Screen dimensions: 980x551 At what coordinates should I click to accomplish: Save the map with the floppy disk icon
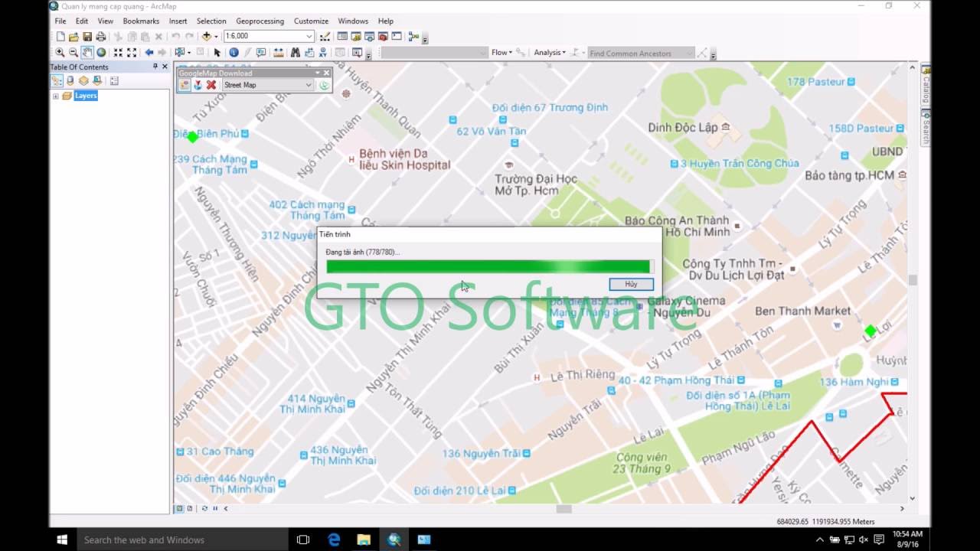87,36
